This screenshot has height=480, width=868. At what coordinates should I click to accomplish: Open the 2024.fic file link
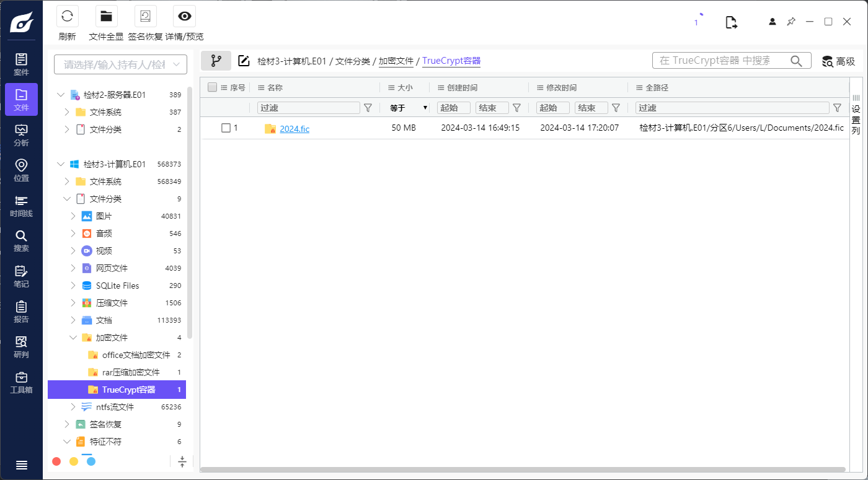point(294,129)
